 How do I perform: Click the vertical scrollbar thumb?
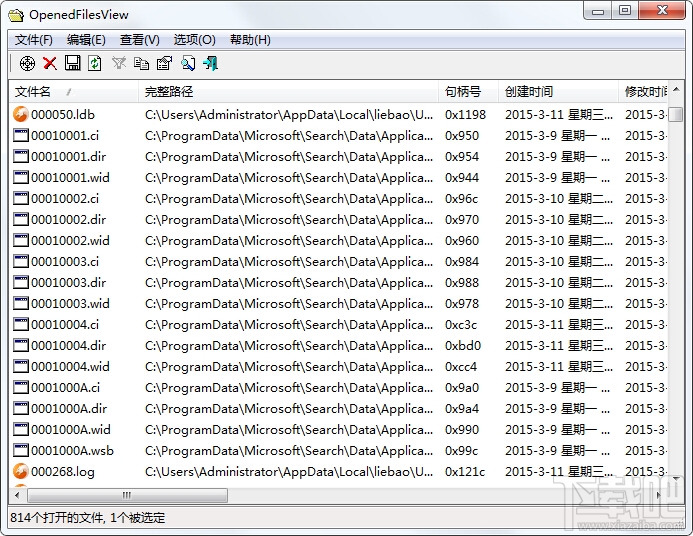tap(676, 114)
